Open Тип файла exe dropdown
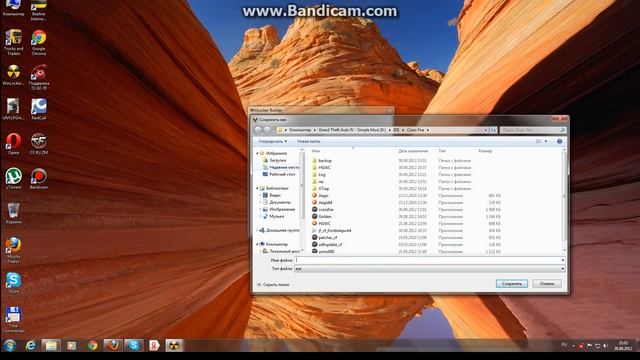This screenshot has height=360, width=640. [x=429, y=269]
